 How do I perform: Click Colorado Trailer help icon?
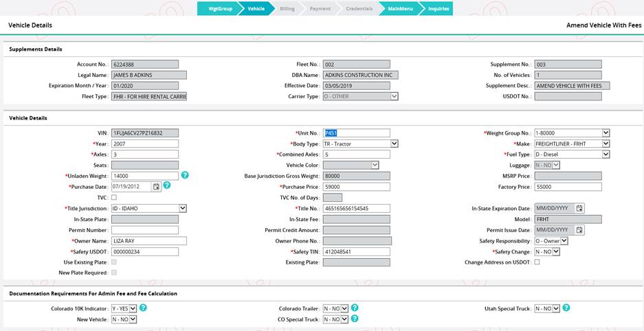tap(355, 308)
